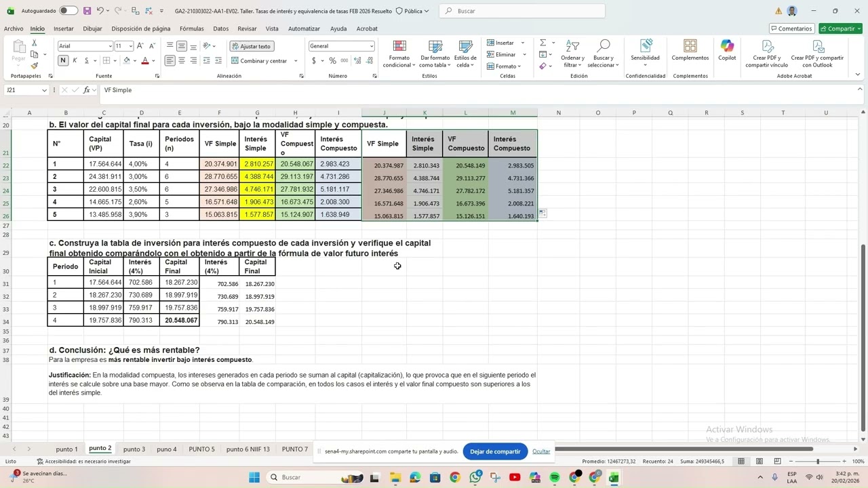The image size is (868, 488).
Task: Open the font size 11 dropdown
Action: [130, 46]
